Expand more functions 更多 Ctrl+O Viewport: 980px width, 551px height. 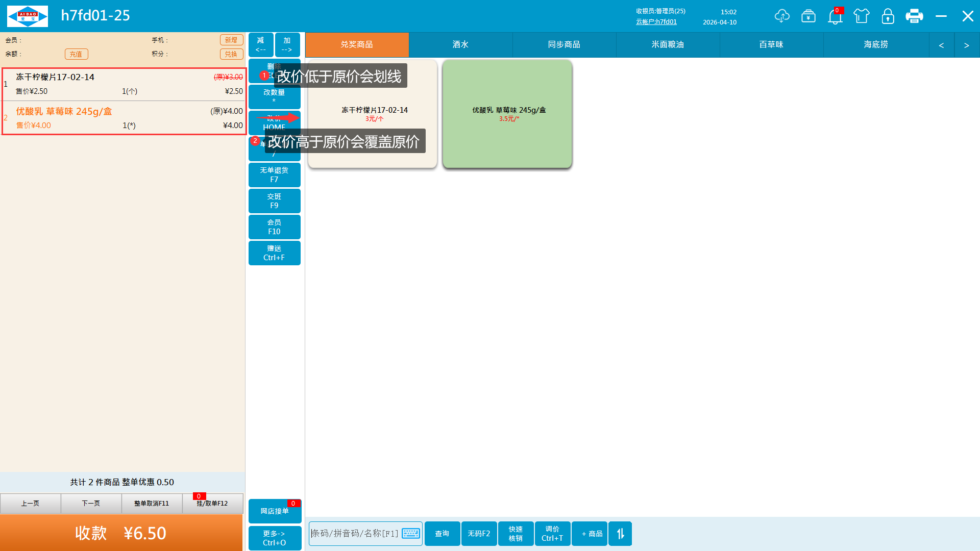coord(274,538)
